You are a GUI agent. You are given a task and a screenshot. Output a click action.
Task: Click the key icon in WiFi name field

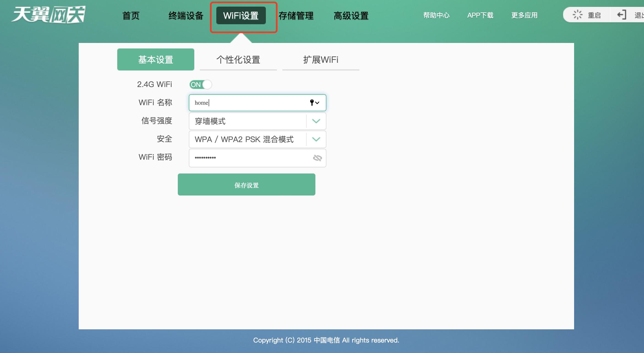coord(311,102)
